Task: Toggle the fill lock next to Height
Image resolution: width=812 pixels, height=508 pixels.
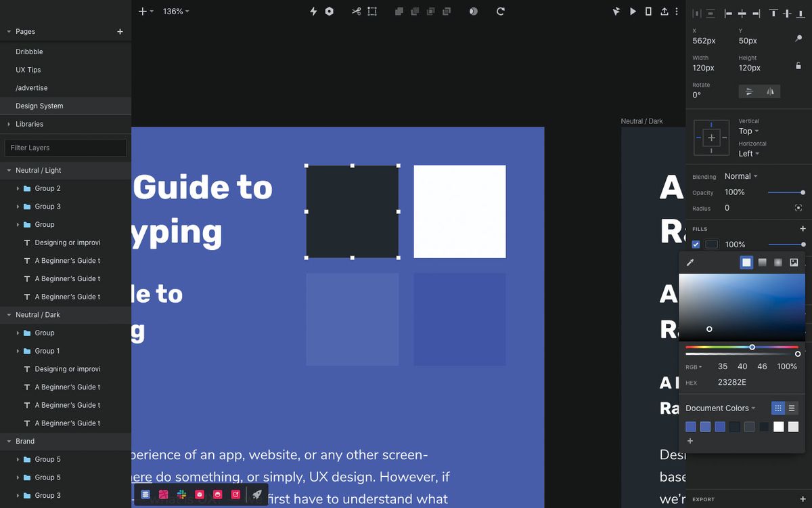Action: pos(798,66)
